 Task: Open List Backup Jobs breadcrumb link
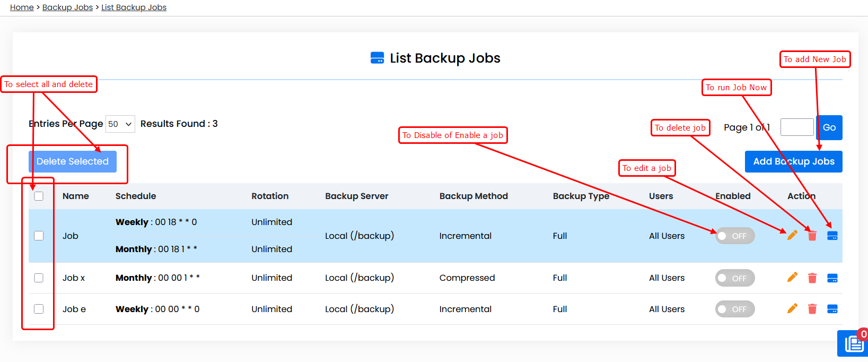134,7
